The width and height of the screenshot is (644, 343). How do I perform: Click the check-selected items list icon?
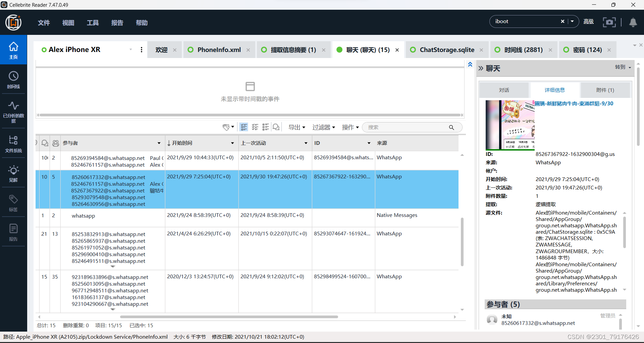[x=255, y=127]
